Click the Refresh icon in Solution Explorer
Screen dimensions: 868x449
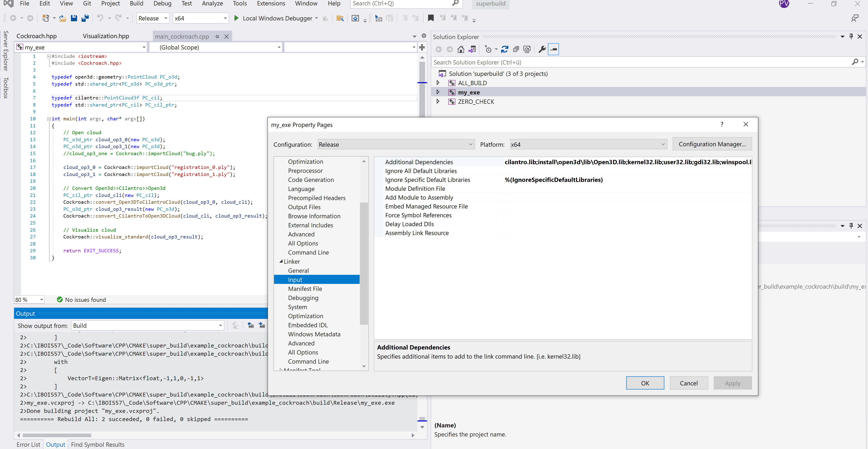click(504, 49)
